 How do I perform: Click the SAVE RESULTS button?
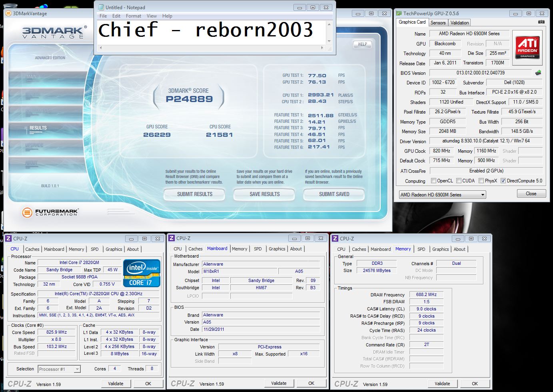pos(265,194)
